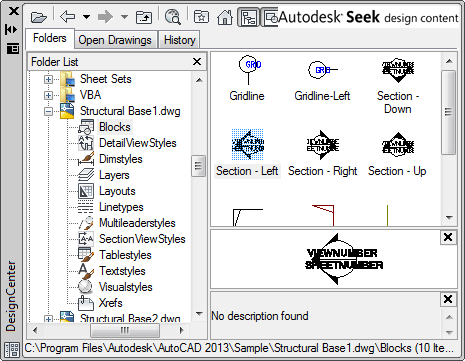Open the palette Properties menu icon
Viewport: 465px width, 361px height.
click(x=13, y=48)
